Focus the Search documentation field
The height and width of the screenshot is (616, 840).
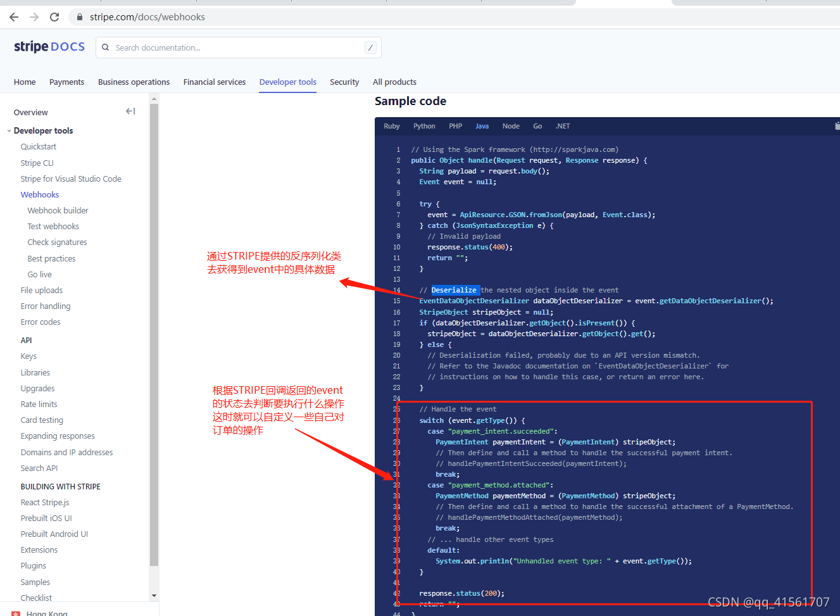pyautogui.click(x=239, y=47)
